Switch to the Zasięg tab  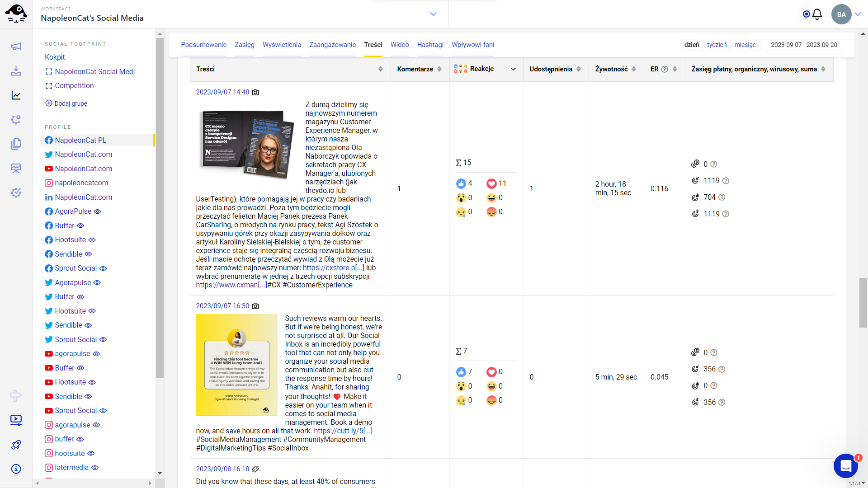[245, 45]
